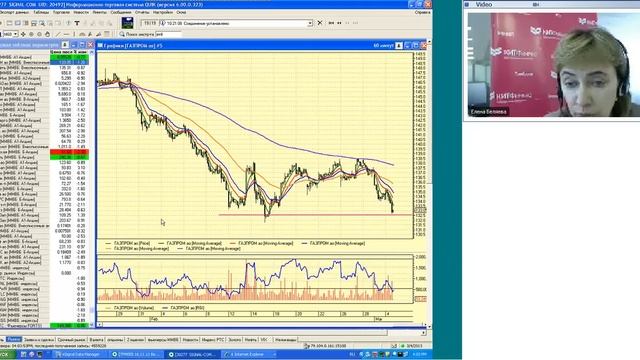The width and height of the screenshot is (640, 360).
Task: Switch to the Срочный рынок tab
Action: coord(71,340)
